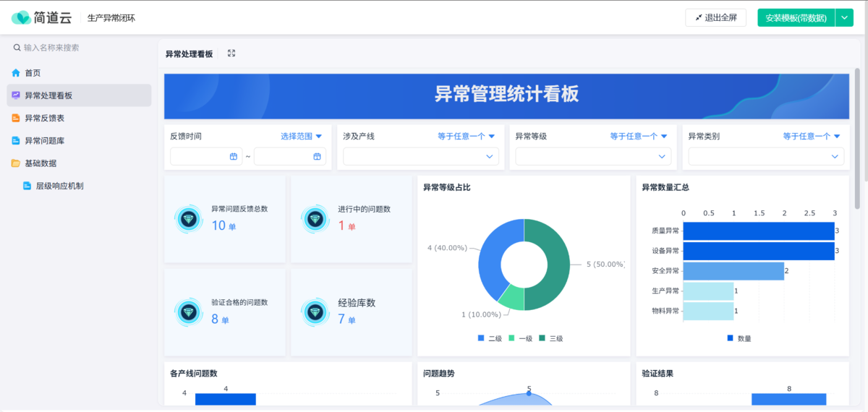Viewport: 868px width, 412px height.
Task: Click the 基础数据 folder icon
Action: pos(16,163)
